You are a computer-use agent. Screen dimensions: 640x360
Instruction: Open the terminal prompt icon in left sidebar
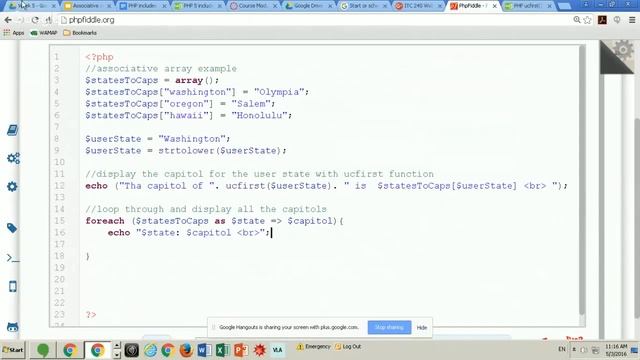13,258
